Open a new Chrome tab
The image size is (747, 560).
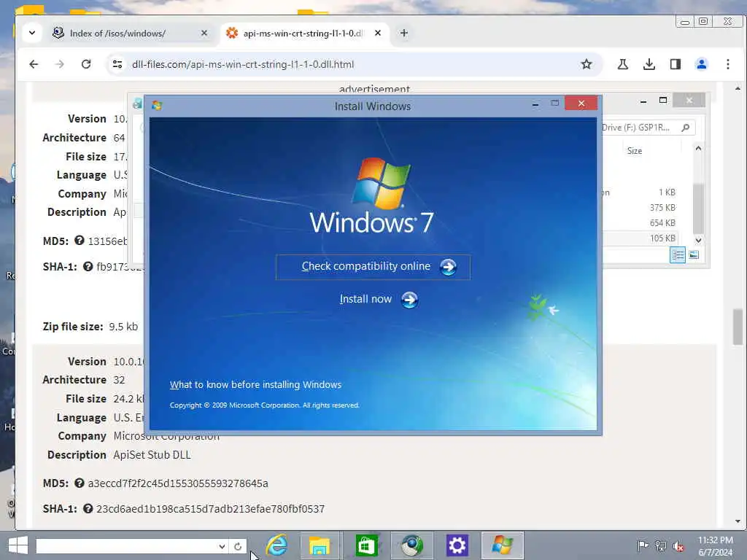404,33
